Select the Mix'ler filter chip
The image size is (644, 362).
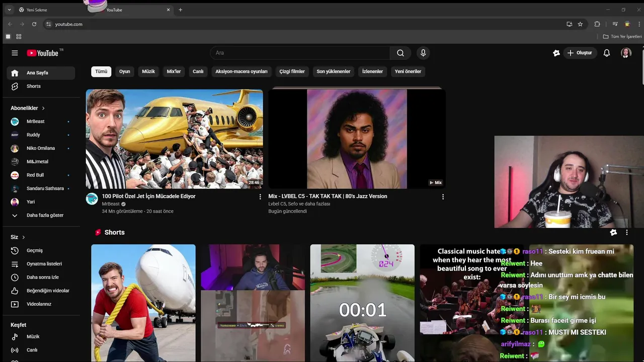coord(174,71)
